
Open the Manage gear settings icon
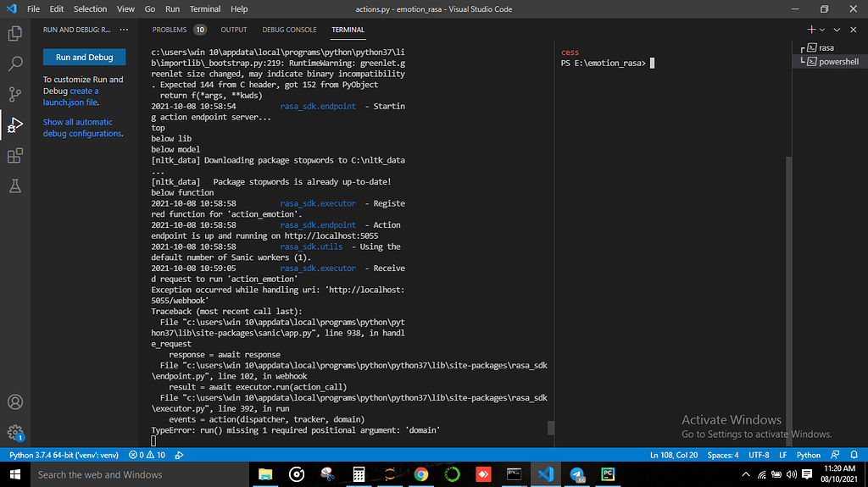14,432
